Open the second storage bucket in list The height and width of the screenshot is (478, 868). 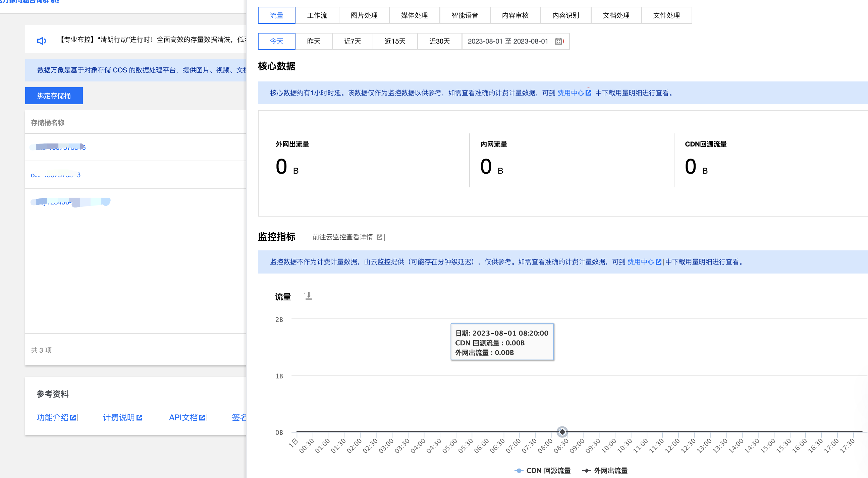[x=56, y=175]
